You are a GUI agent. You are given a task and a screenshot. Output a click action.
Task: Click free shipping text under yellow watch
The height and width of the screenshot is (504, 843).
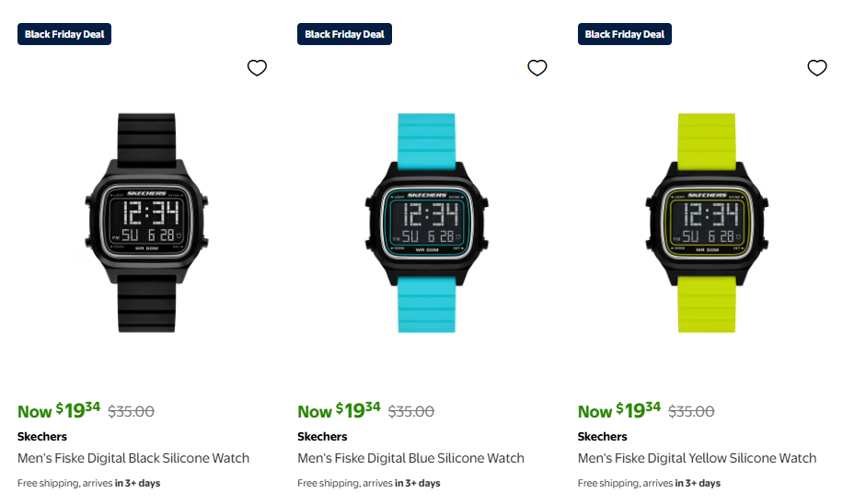(x=649, y=483)
